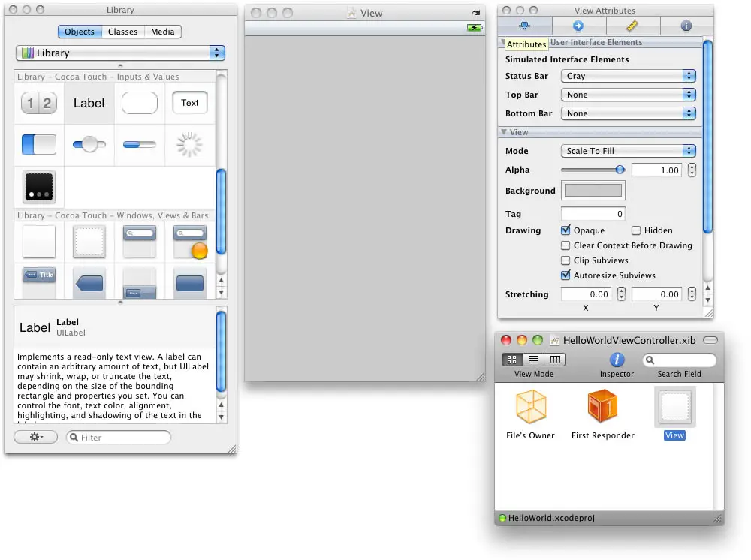Open the Library path popup button
The image size is (751, 560).
(120, 53)
